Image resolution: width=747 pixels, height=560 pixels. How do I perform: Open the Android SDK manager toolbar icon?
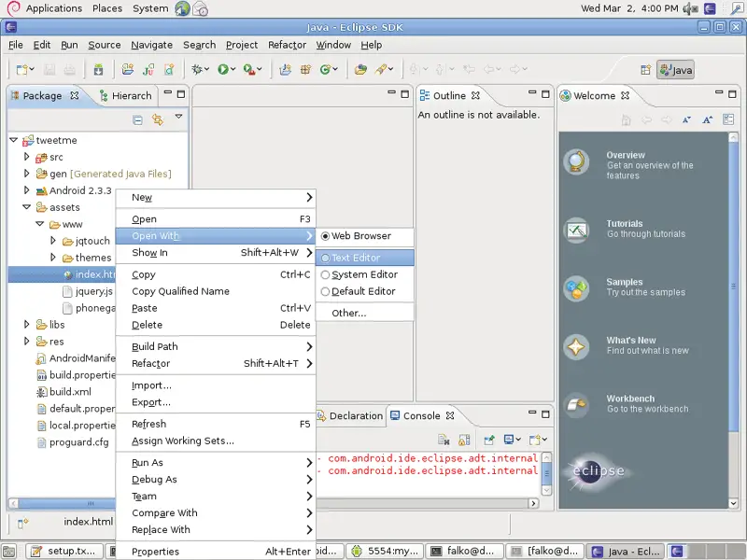point(98,69)
